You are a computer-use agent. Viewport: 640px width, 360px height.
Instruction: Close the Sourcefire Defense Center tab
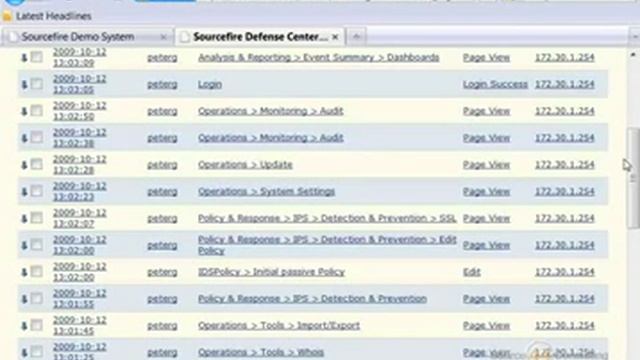335,37
